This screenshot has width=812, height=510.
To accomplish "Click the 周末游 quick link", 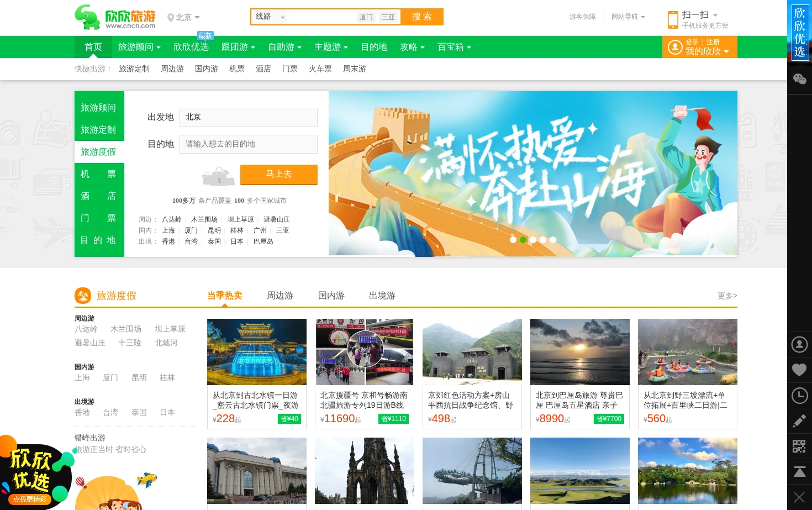I will [x=355, y=69].
